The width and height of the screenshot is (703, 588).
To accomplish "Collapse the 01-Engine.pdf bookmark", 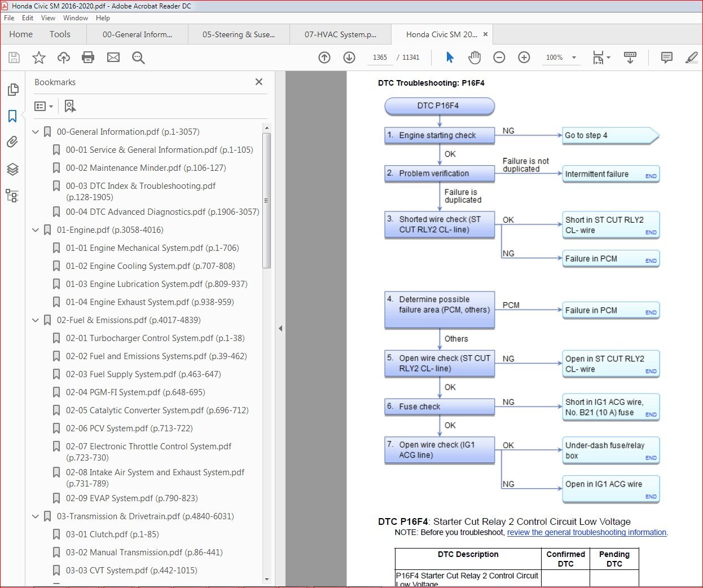I will (36, 230).
